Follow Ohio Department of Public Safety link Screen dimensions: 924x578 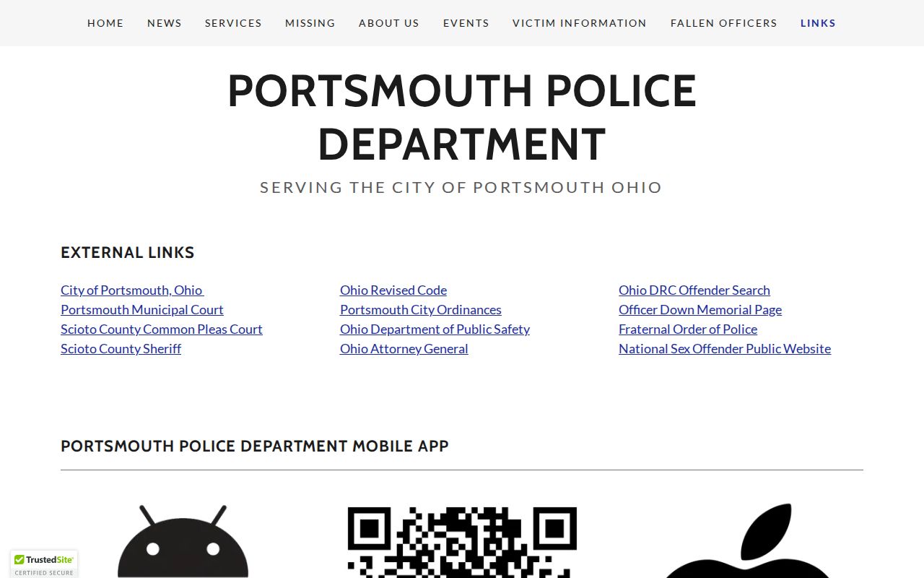(x=435, y=329)
